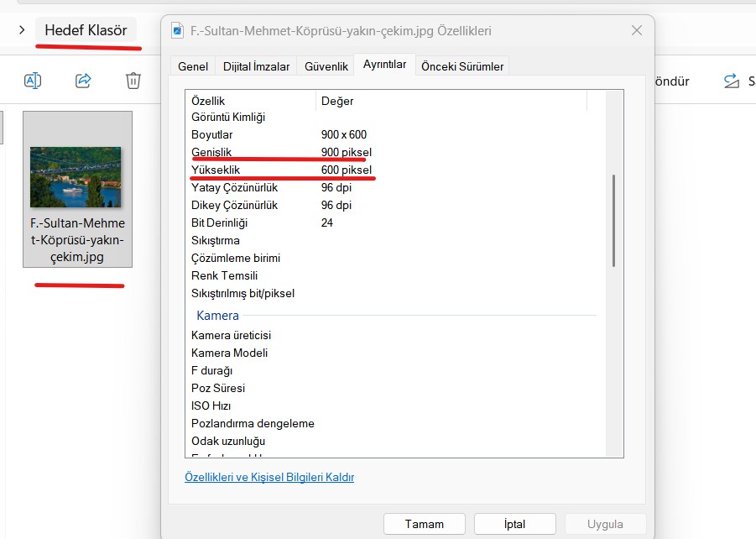The image size is (756, 539).
Task: Click the Hedef Klasör breadcrumb
Action: pyautogui.click(x=86, y=30)
